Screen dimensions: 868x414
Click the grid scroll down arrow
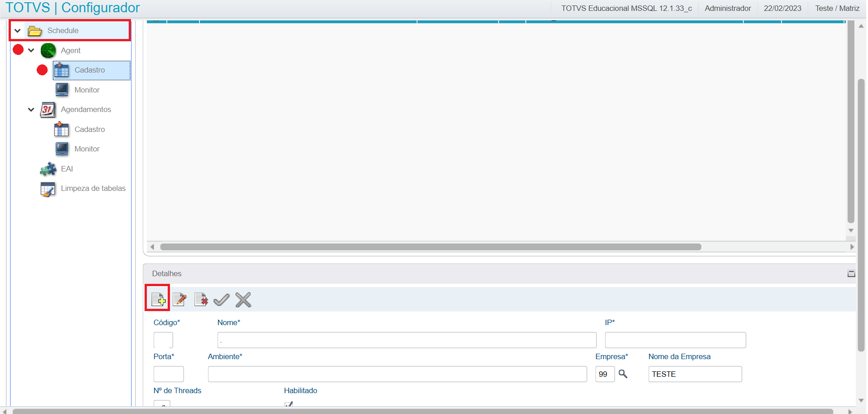pos(851,230)
